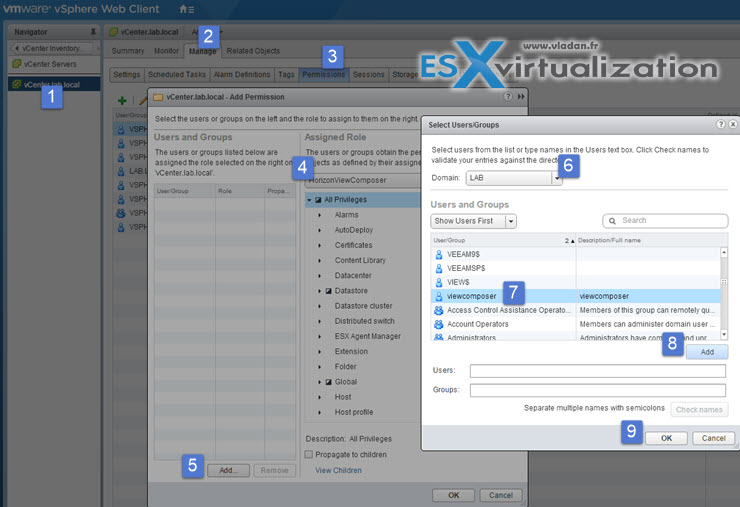Click VEEAM9$ user icon
The width and height of the screenshot is (740, 507).
438,254
